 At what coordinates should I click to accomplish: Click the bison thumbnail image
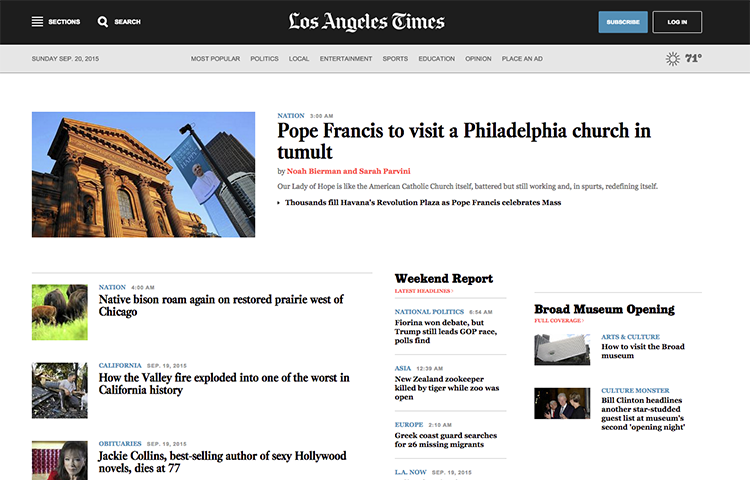60,312
